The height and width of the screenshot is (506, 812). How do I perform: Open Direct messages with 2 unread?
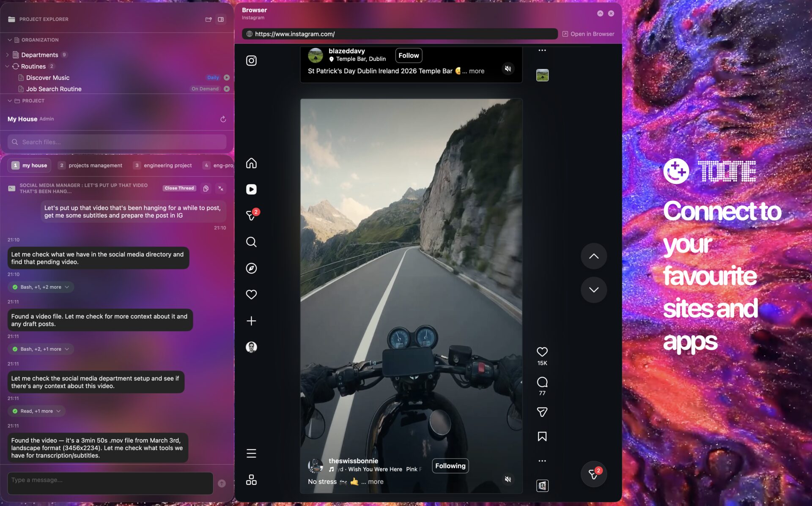click(x=251, y=216)
